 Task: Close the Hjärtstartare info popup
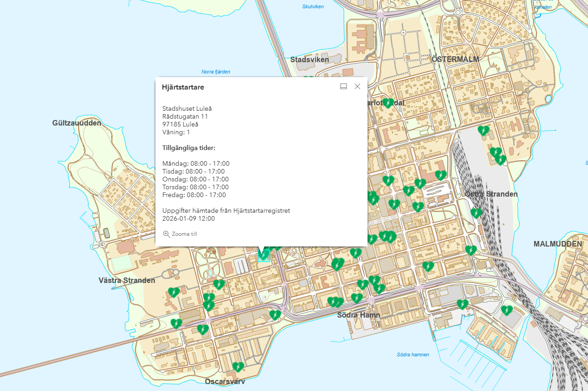(357, 86)
